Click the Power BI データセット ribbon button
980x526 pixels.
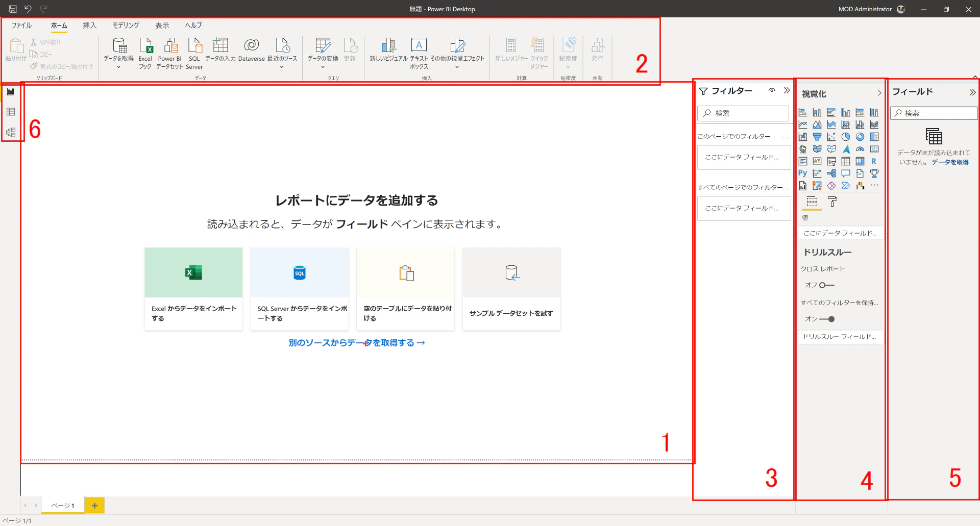[x=170, y=53]
